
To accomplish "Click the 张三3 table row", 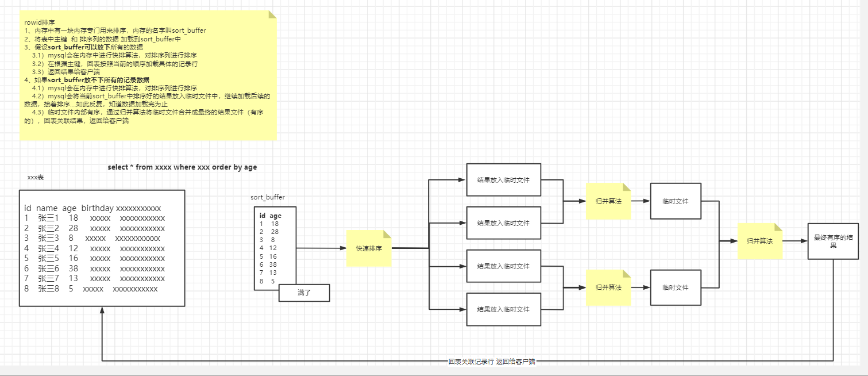I will pos(92,238).
